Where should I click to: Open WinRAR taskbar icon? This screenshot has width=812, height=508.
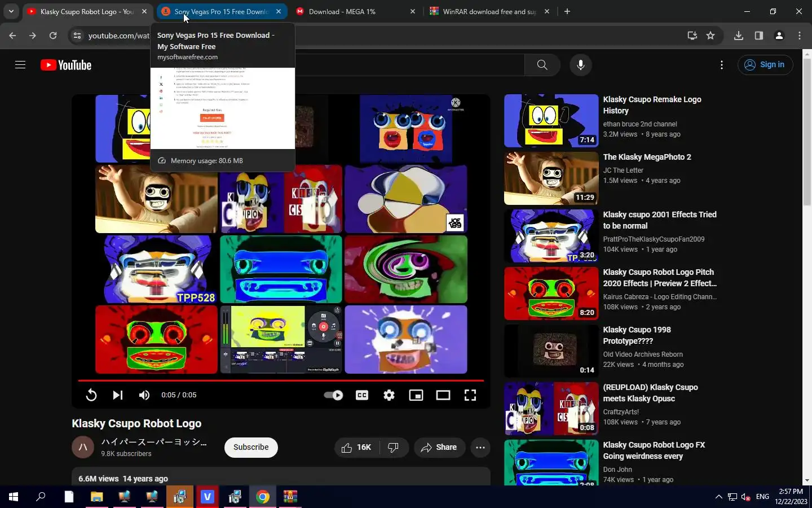[290, 497]
